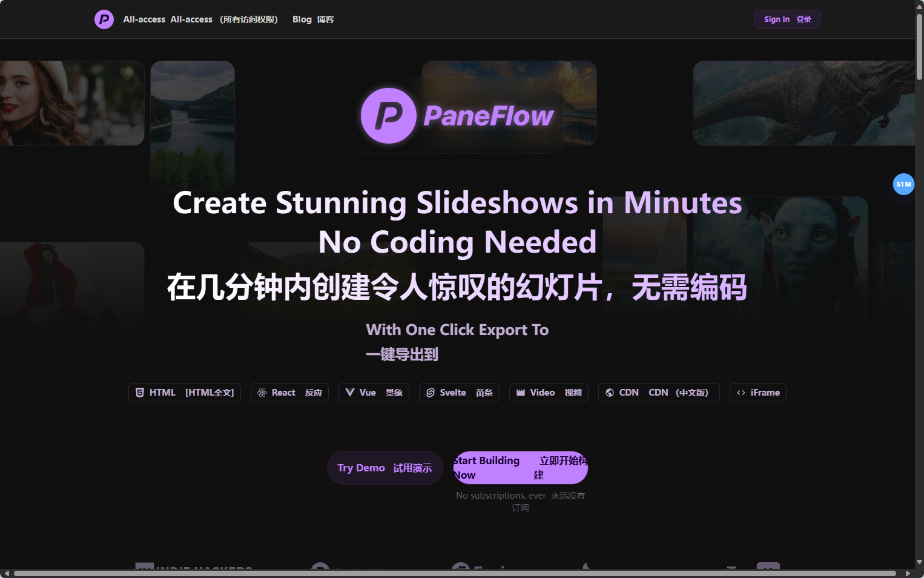Screen dimensions: 924x578
Task: Click the Svelte logo icon
Action: (x=431, y=393)
